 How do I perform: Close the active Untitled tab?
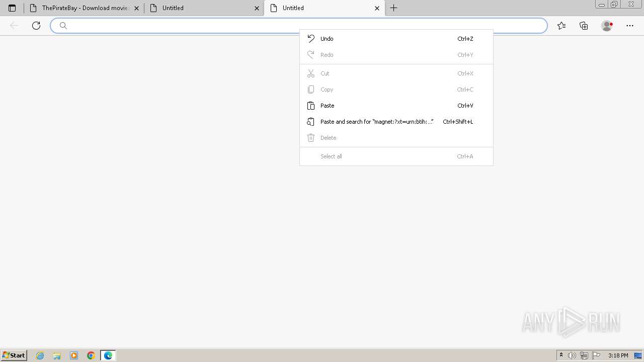[377, 8]
